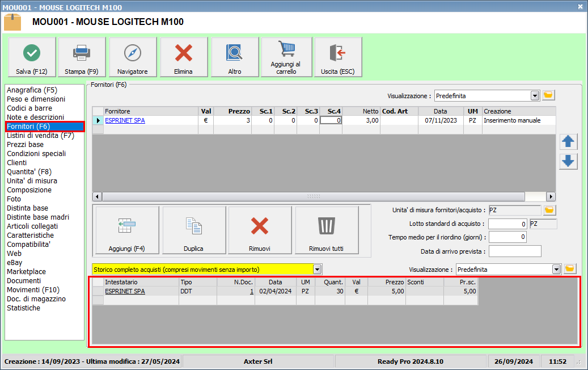Image resolution: width=588 pixels, height=370 pixels.
Task: Click the Fornitore column header
Action: pyautogui.click(x=151, y=111)
